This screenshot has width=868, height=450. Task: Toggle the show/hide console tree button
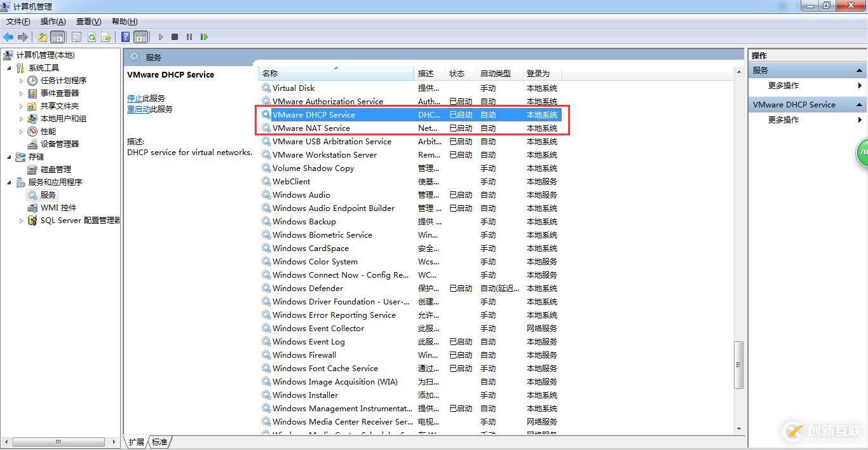[x=58, y=37]
